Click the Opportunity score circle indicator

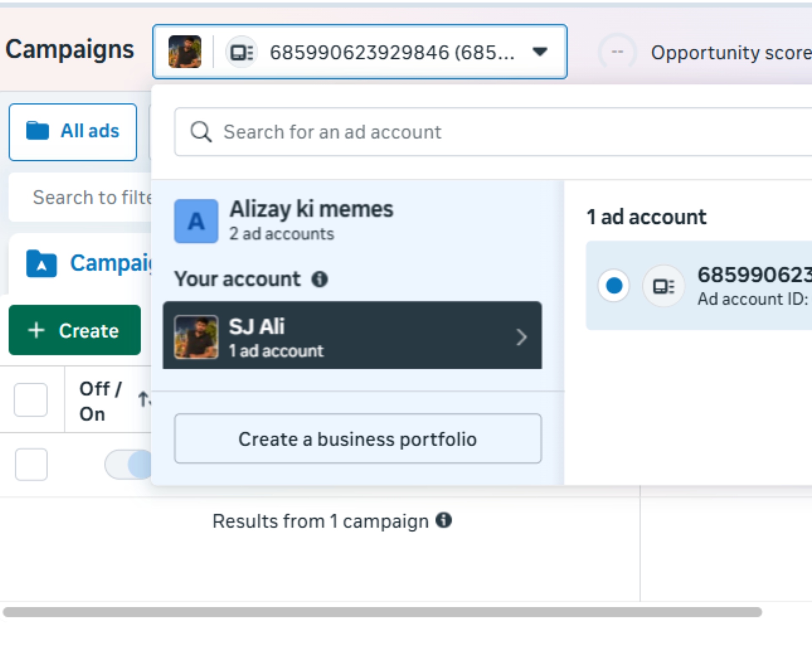coord(617,52)
